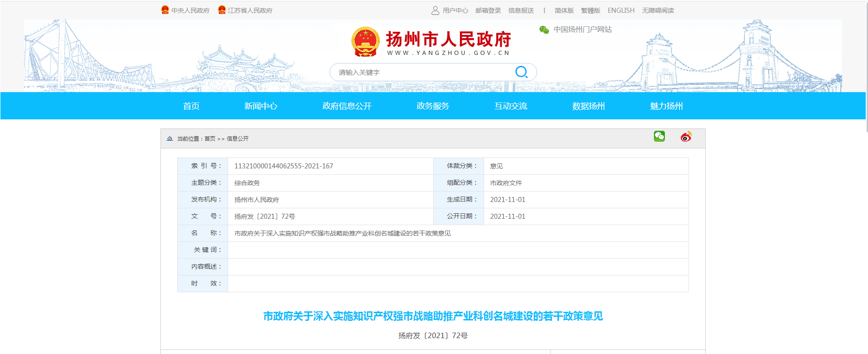Click the WeChat icon beside 中国扬州门户网站

(x=544, y=29)
